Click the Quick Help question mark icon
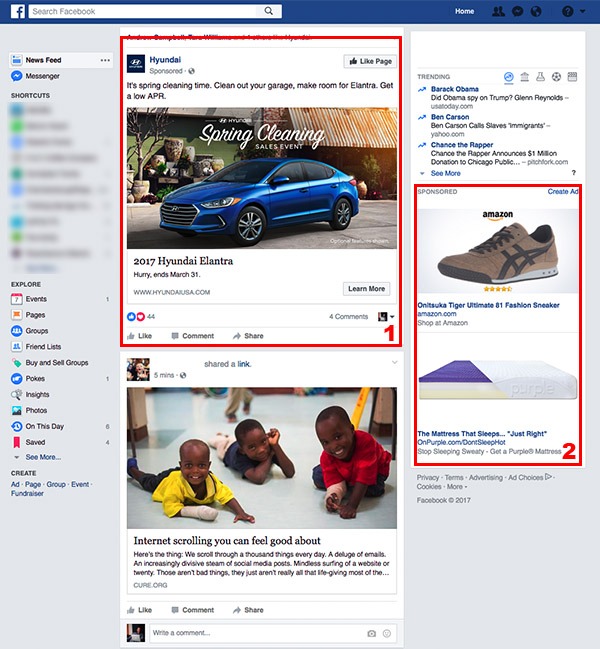The width and height of the screenshot is (600, 649). [x=567, y=12]
